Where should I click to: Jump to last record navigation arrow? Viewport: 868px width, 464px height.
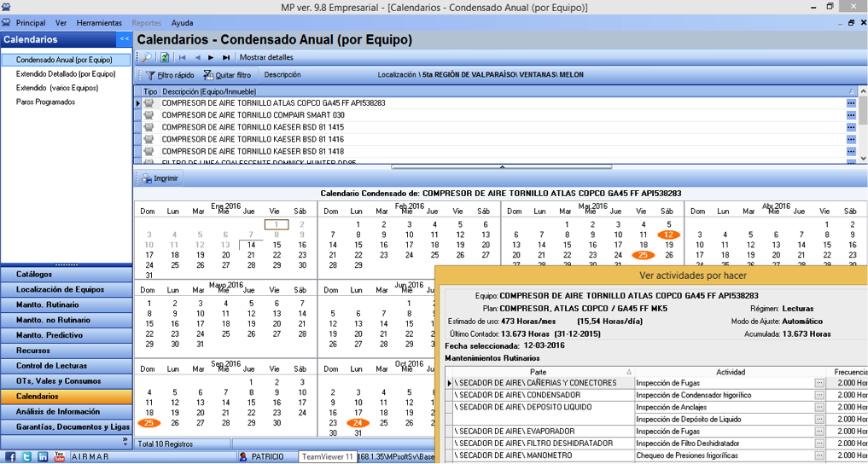(x=226, y=57)
